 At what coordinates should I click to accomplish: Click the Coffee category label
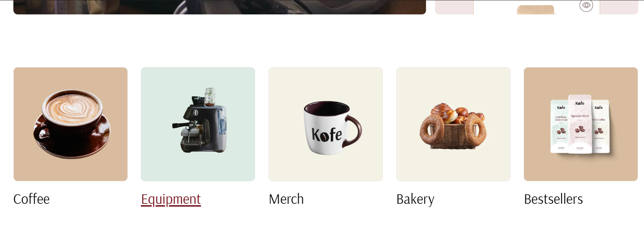pos(31,199)
